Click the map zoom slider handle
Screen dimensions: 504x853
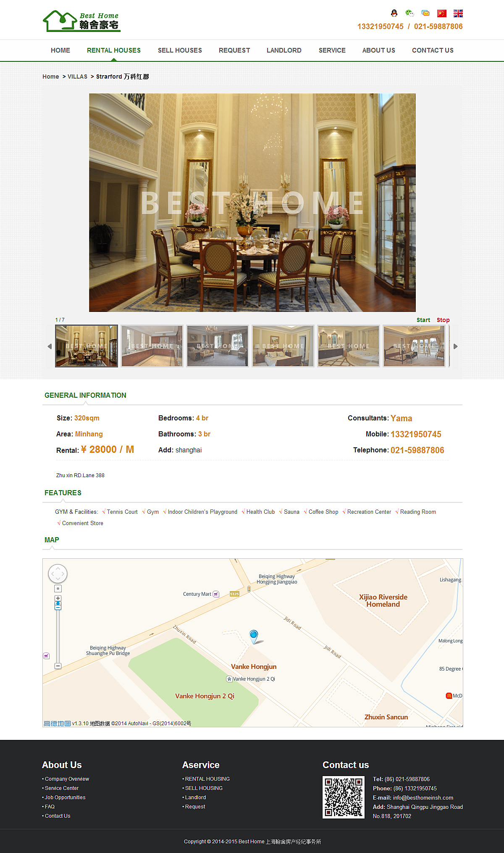pyautogui.click(x=58, y=606)
